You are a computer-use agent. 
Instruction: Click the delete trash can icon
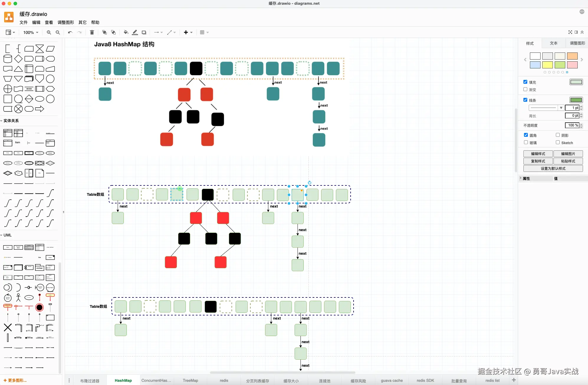click(92, 32)
